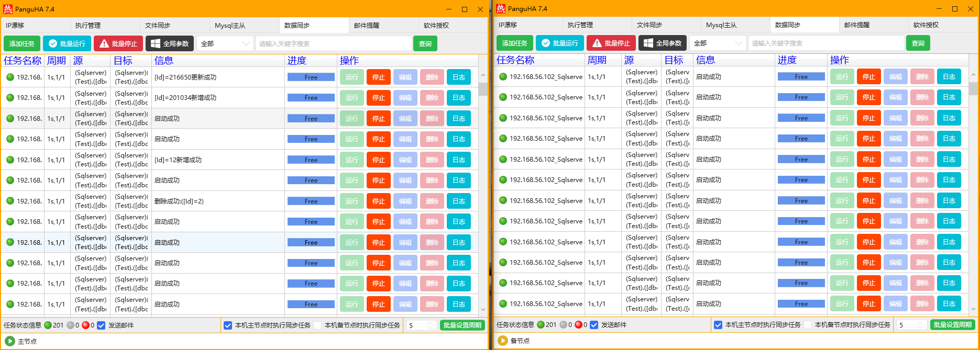Click 编辑 in the [Id]=12新增成功 row
The width and height of the screenshot is (980, 350).
click(x=405, y=160)
